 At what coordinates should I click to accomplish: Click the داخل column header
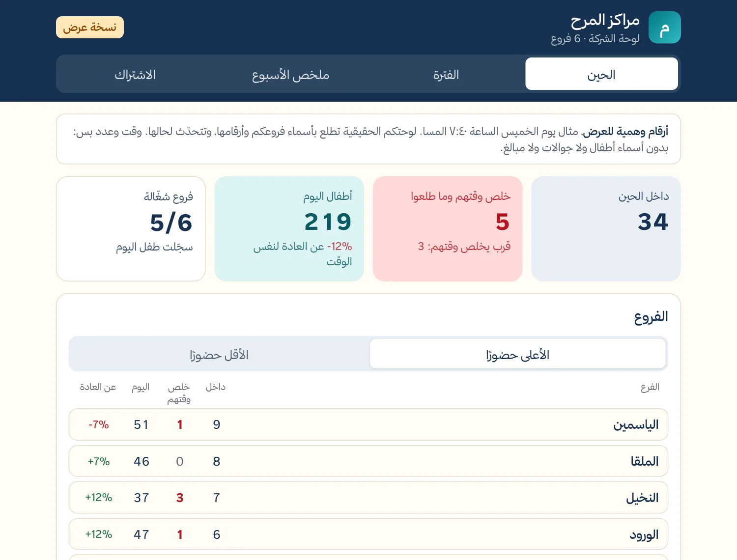point(216,387)
